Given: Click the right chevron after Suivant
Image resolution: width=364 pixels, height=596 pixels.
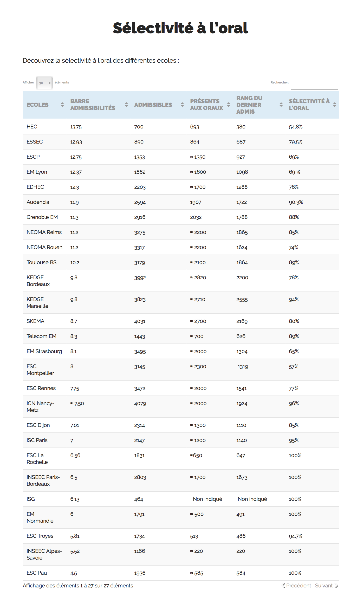Looking at the screenshot, I should click(336, 586).
